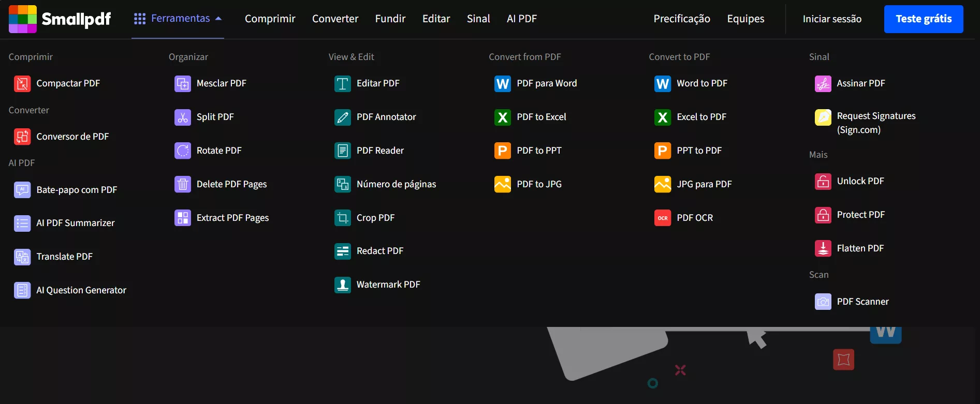
Task: Open the Rotate PDF tool link
Action: coord(219,151)
